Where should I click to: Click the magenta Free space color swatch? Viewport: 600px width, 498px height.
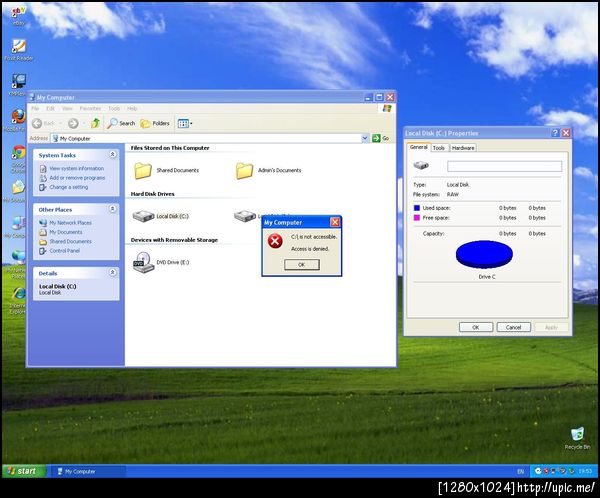[417, 217]
